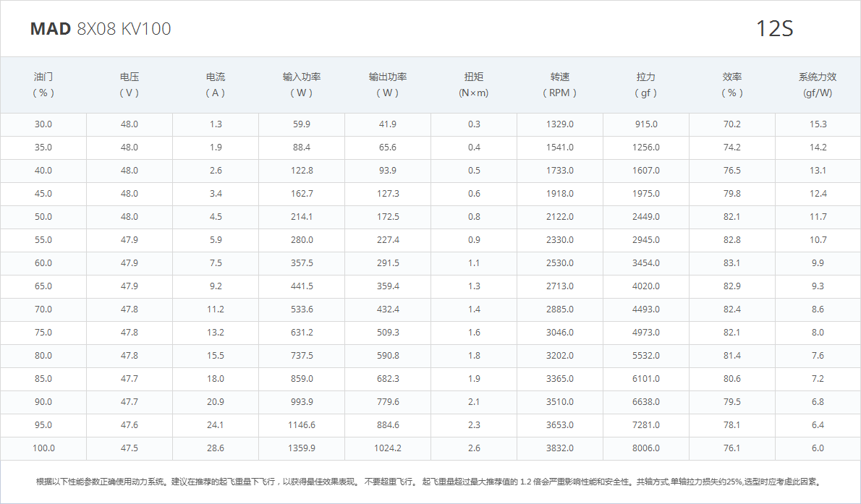The height and width of the screenshot is (504, 861).
Task: Select the 电压 (V) column header
Action: pyautogui.click(x=130, y=85)
